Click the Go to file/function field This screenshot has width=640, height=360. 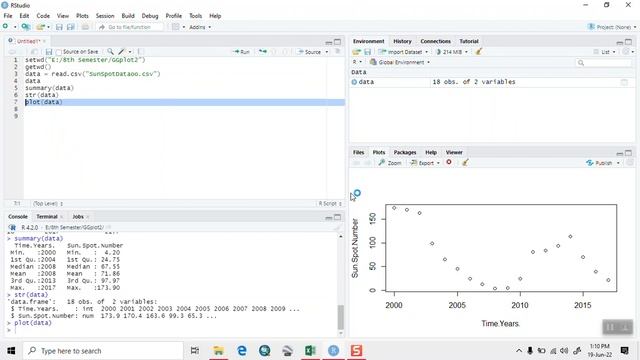(x=129, y=27)
